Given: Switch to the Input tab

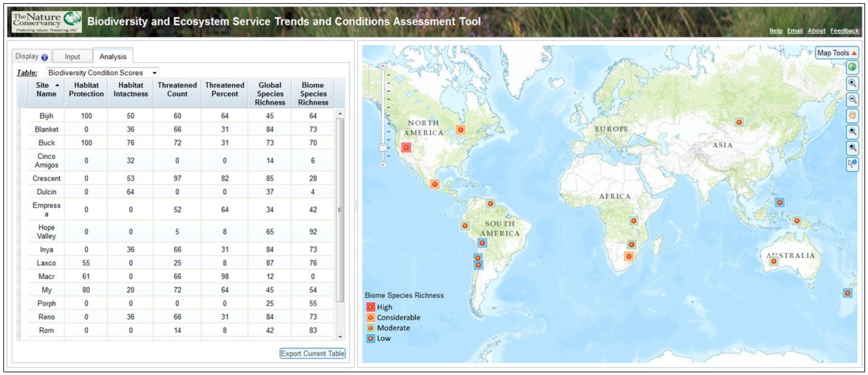Looking at the screenshot, I should point(72,57).
